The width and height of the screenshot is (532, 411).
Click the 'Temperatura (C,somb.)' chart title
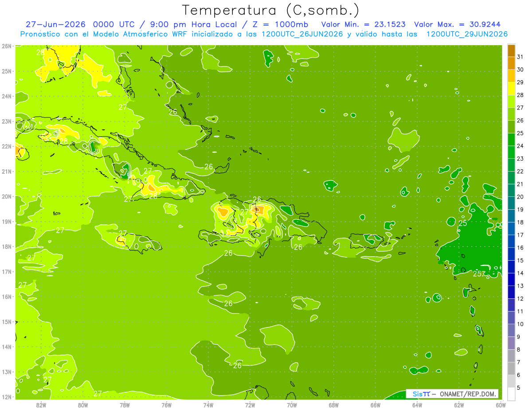[270, 10]
